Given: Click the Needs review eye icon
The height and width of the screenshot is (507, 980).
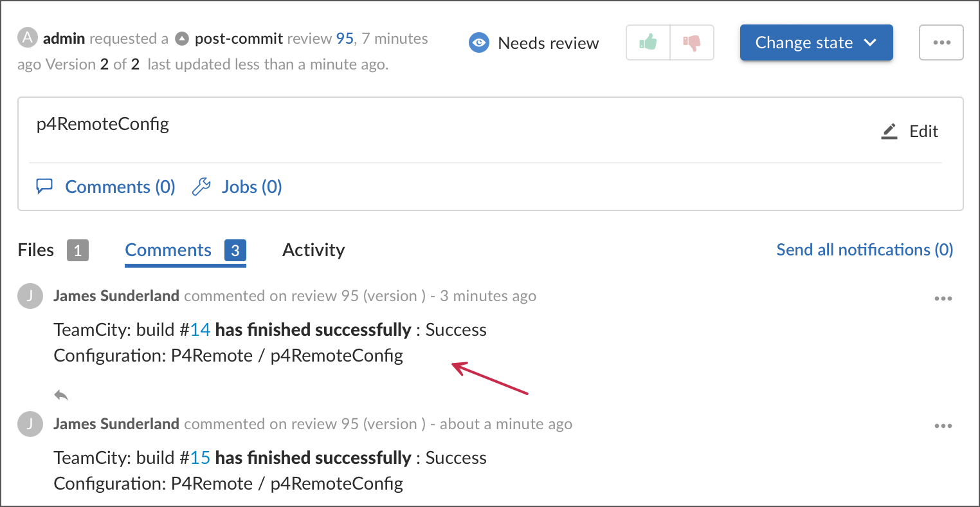Looking at the screenshot, I should click(478, 42).
